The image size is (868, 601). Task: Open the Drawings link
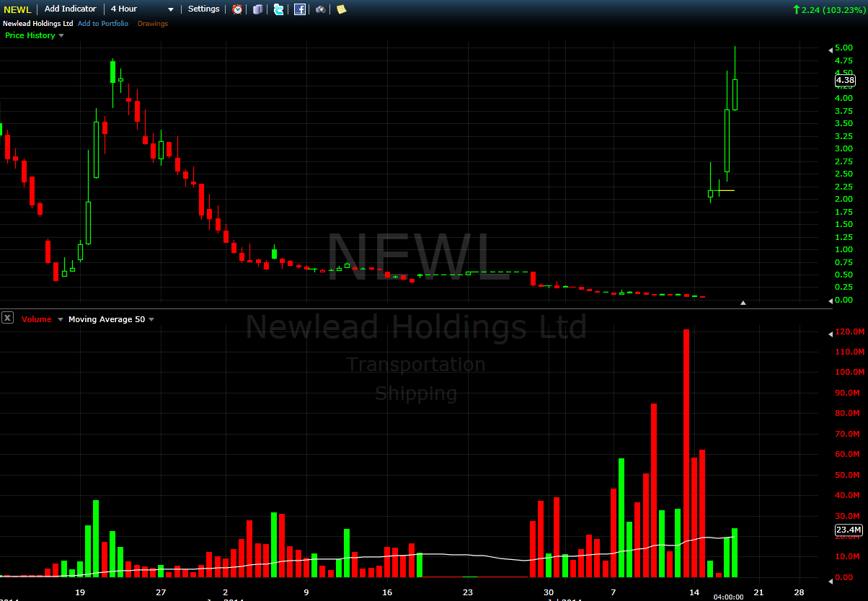[x=153, y=24]
